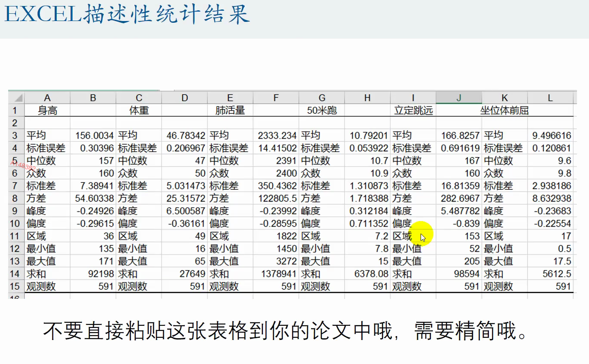Select column header F
This screenshot has width=589, height=364.
[x=276, y=98]
